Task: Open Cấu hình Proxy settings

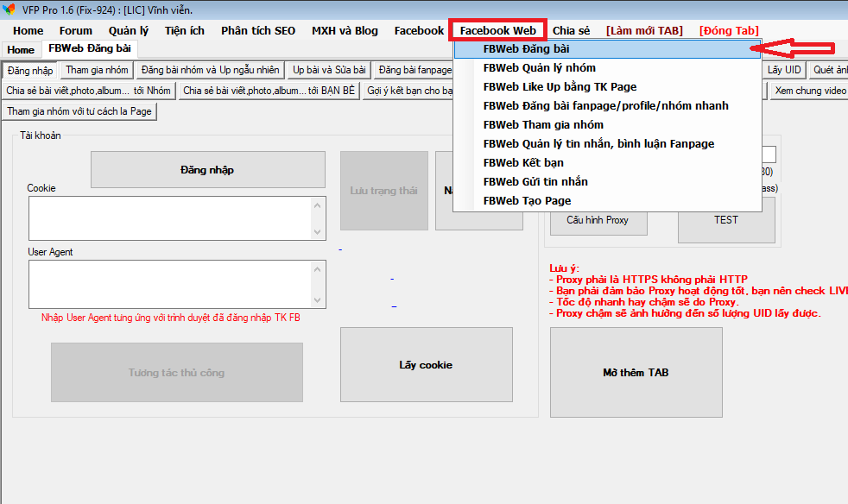Action: coord(597,220)
